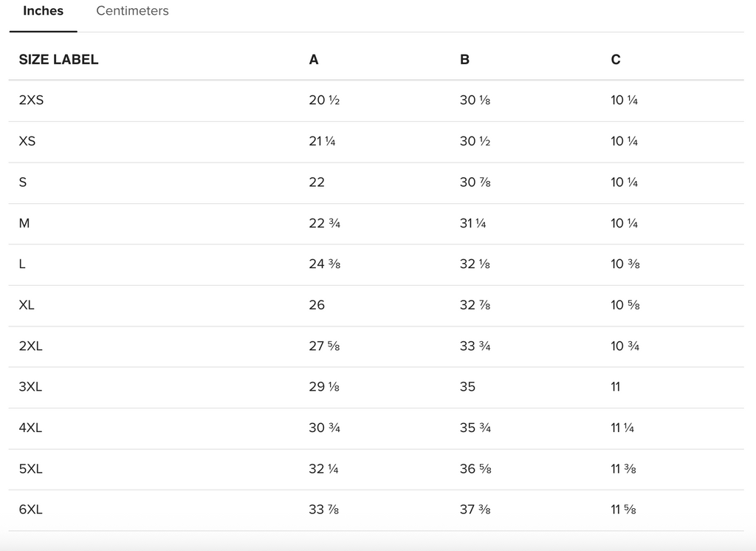The height and width of the screenshot is (551, 756).
Task: Select the L size row label
Action: 22,264
